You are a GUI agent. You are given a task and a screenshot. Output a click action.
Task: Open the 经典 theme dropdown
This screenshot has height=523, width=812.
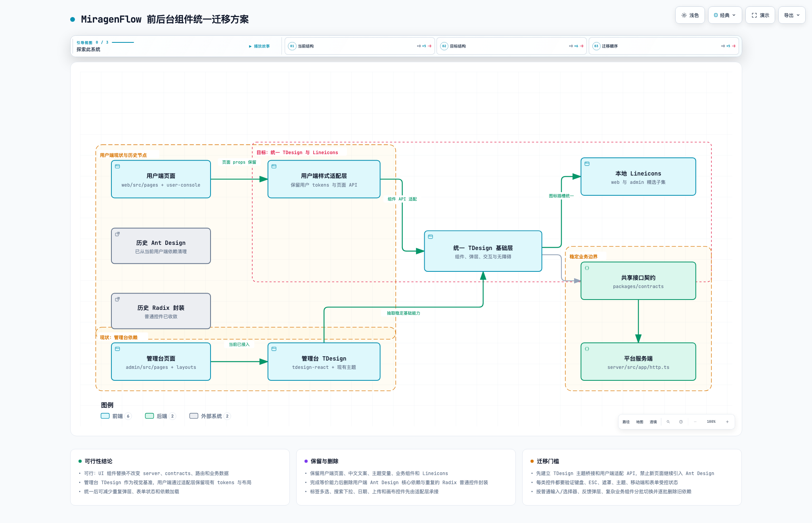(725, 15)
